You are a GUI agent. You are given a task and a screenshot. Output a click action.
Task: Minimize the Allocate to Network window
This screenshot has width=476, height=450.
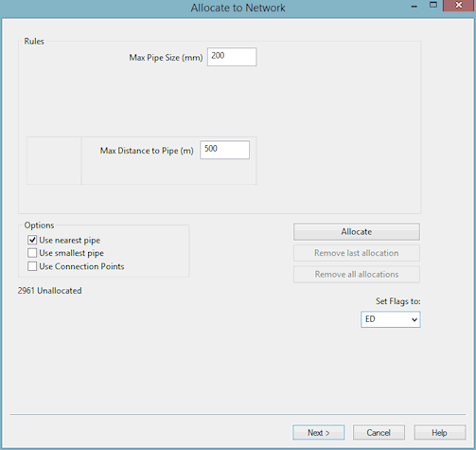[414, 6]
